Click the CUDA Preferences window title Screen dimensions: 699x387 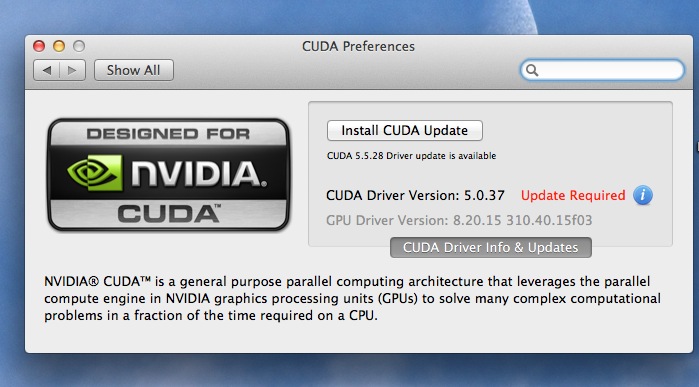[x=358, y=46]
